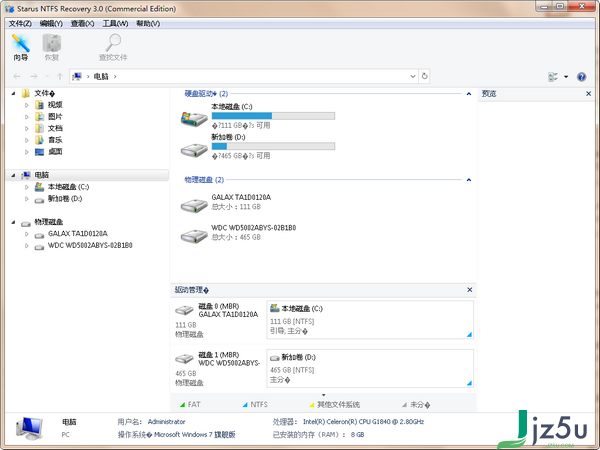
Task: Open help via the question mark icon
Action: (581, 77)
